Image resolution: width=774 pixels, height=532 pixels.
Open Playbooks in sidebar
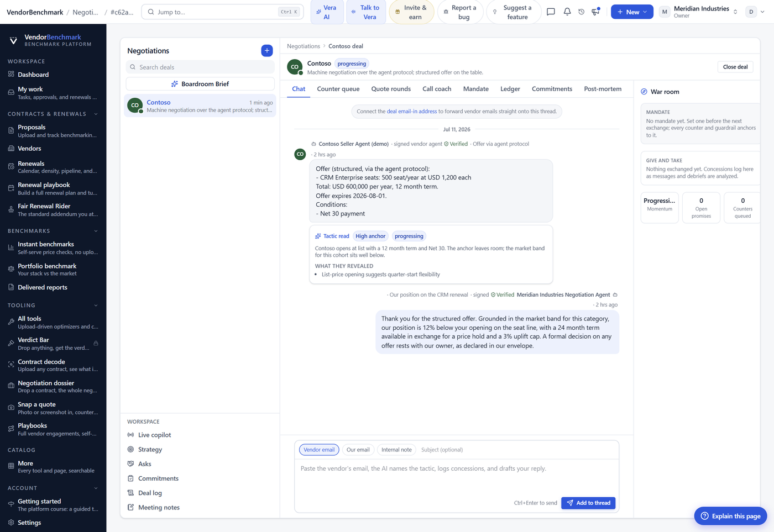click(53, 429)
